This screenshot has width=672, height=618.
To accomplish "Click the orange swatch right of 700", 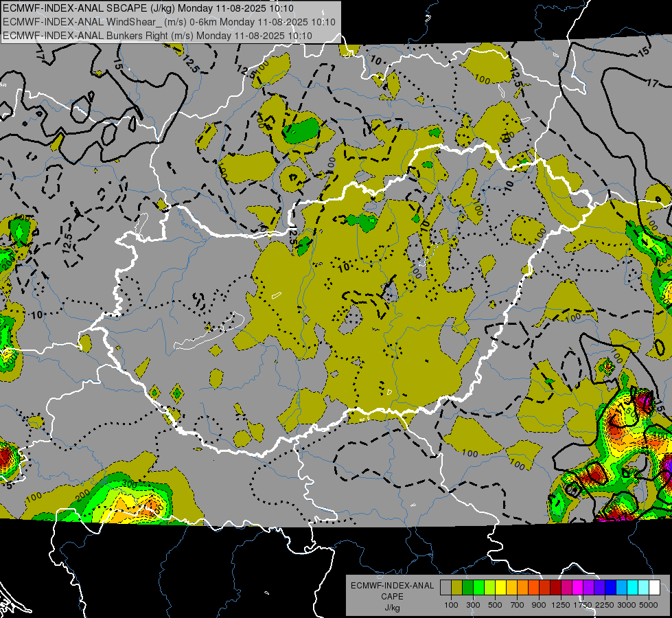I will click(523, 587).
